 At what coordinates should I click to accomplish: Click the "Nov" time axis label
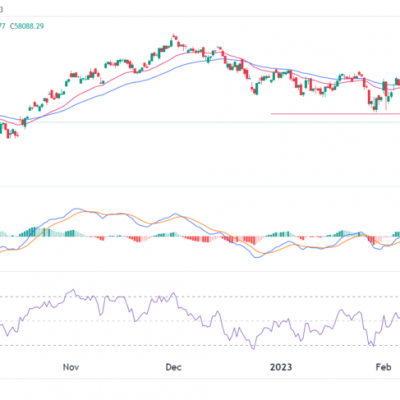(71, 367)
